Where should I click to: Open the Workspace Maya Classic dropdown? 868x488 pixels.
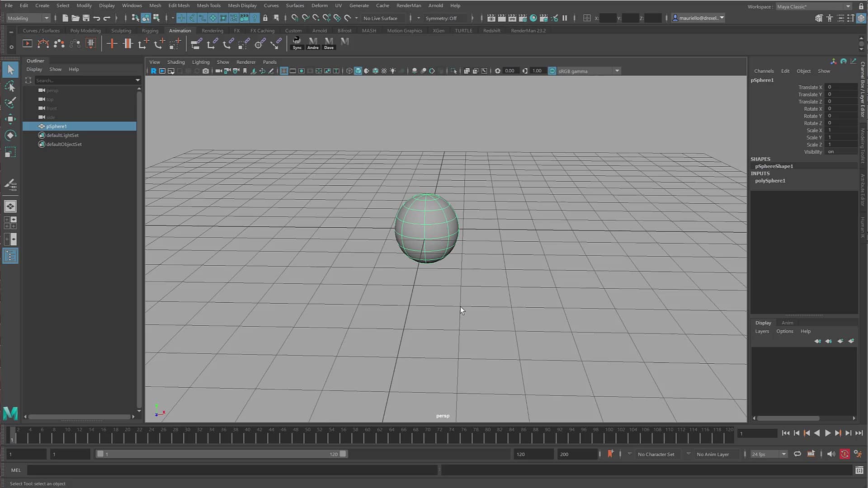pyautogui.click(x=814, y=6)
